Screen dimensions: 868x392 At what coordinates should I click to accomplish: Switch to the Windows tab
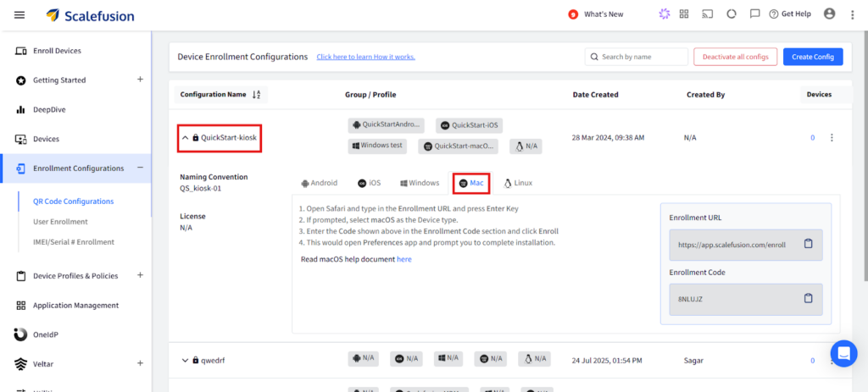click(420, 183)
